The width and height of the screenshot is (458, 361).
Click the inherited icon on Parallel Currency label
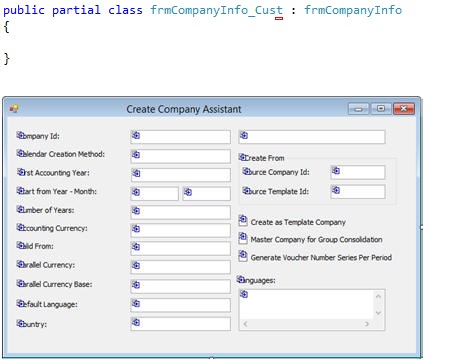[x=21, y=264]
